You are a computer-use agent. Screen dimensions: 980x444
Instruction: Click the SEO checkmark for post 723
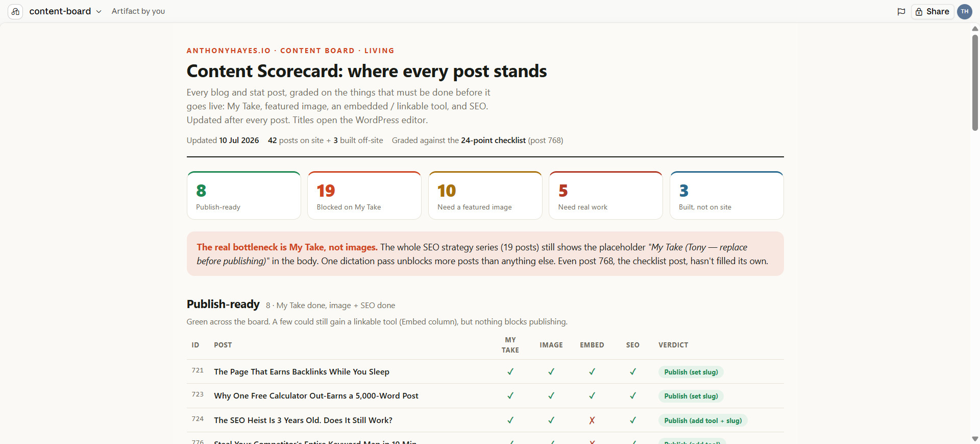coord(633,396)
